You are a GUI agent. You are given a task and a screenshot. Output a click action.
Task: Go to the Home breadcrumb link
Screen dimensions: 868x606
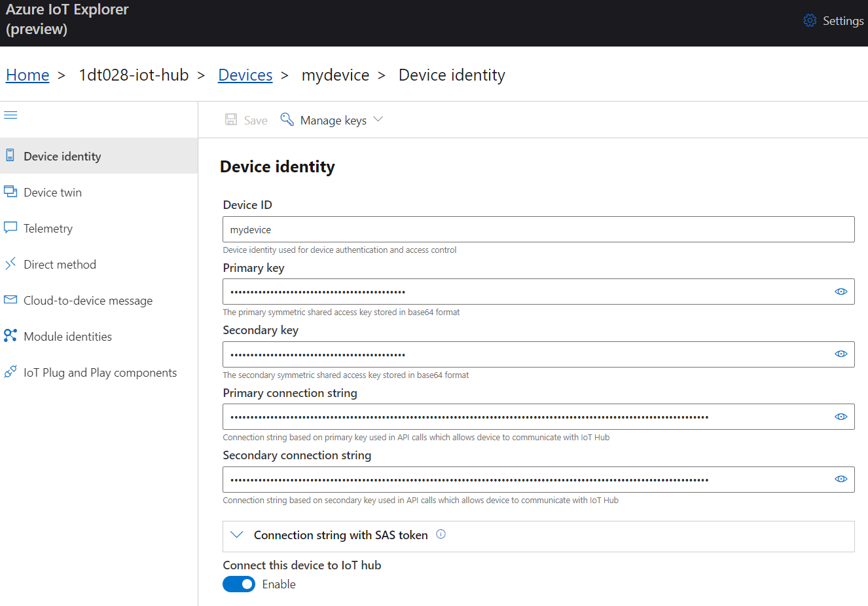point(27,75)
